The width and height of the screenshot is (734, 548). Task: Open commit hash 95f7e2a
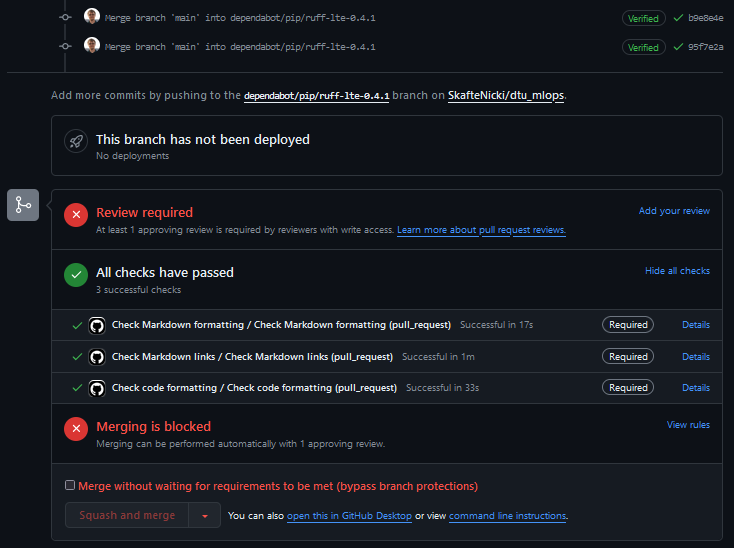(x=705, y=47)
